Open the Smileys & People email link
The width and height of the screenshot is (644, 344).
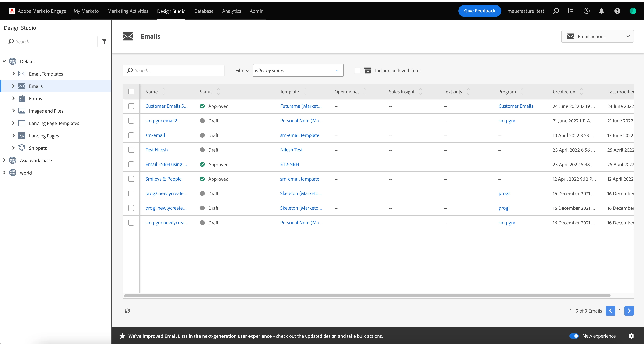tap(163, 179)
